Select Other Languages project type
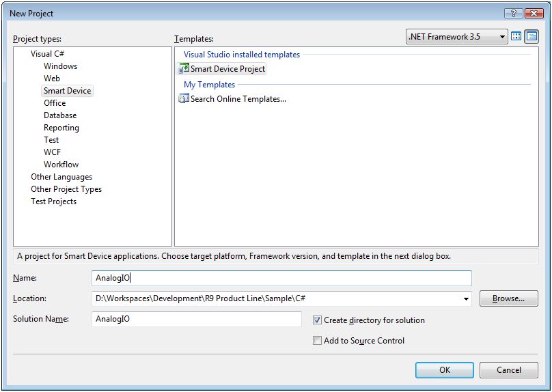This screenshot has height=392, width=552. 61,177
